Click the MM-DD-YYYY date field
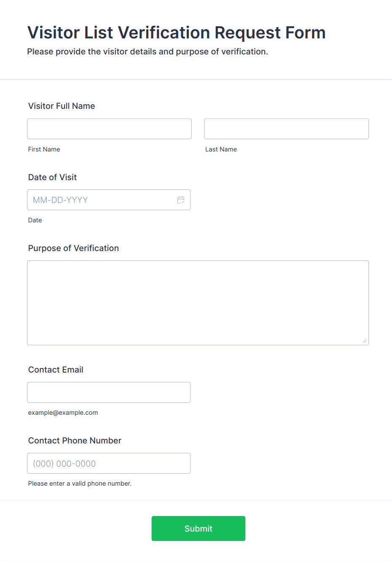The width and height of the screenshot is (392, 562). pos(101,200)
